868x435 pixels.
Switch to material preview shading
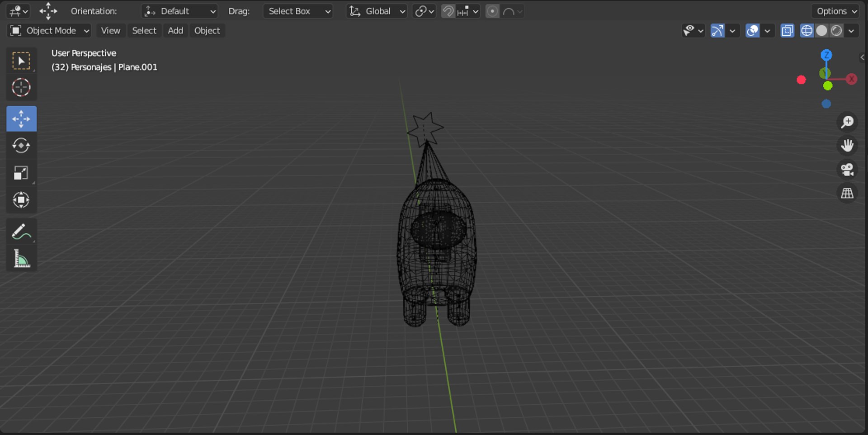[837, 31]
